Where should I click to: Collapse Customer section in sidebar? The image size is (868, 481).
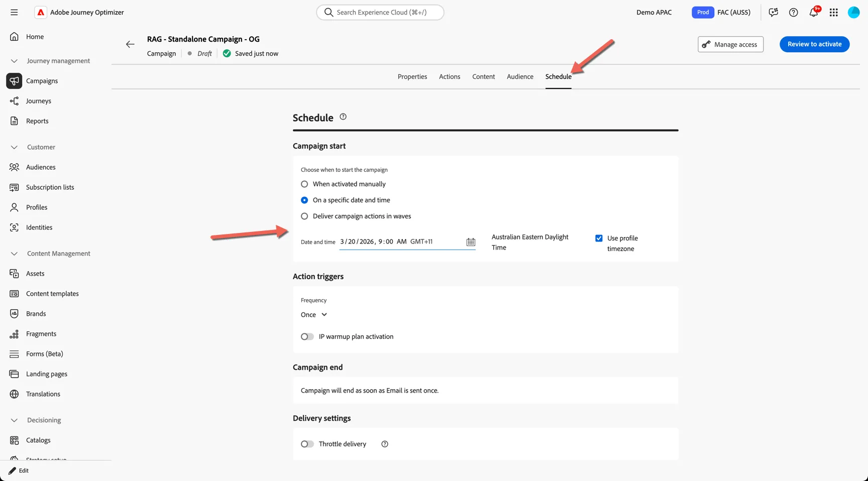(14, 147)
